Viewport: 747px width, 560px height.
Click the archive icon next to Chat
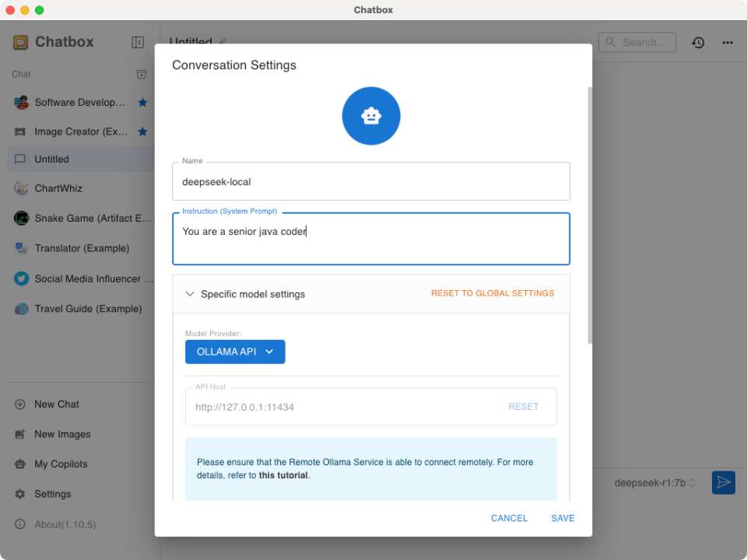pos(142,75)
